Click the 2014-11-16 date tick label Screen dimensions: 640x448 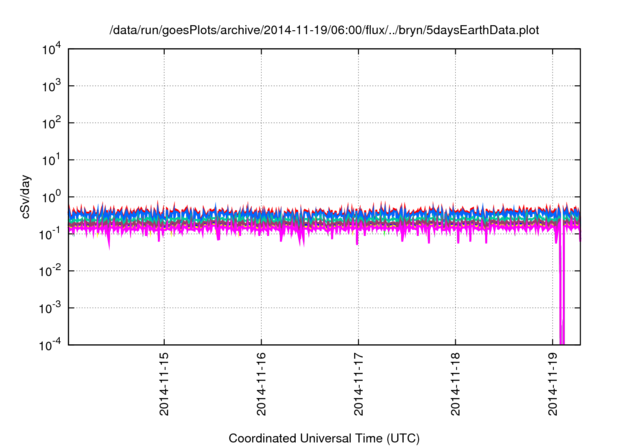[x=261, y=384]
